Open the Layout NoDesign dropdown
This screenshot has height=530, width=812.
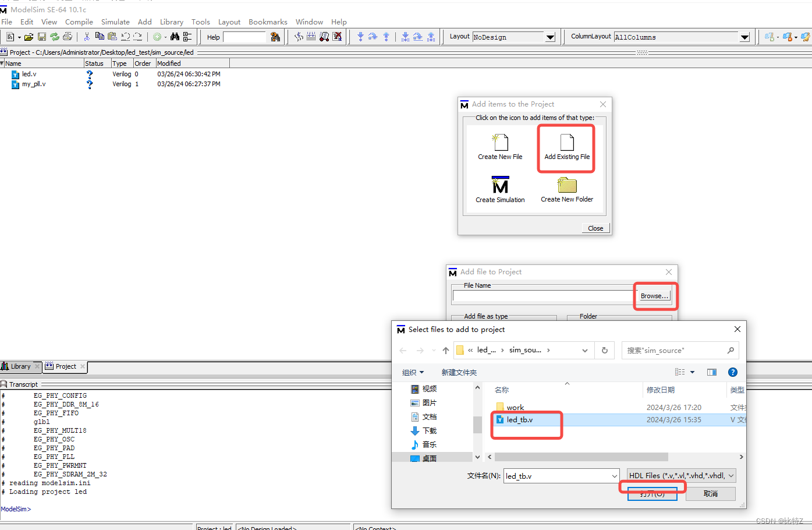(549, 37)
